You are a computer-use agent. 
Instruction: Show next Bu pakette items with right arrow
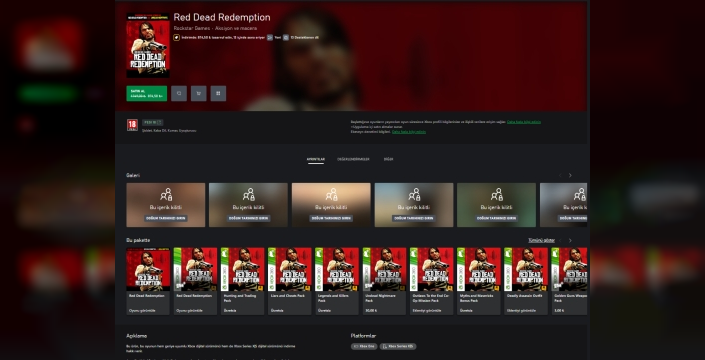pyautogui.click(x=570, y=240)
